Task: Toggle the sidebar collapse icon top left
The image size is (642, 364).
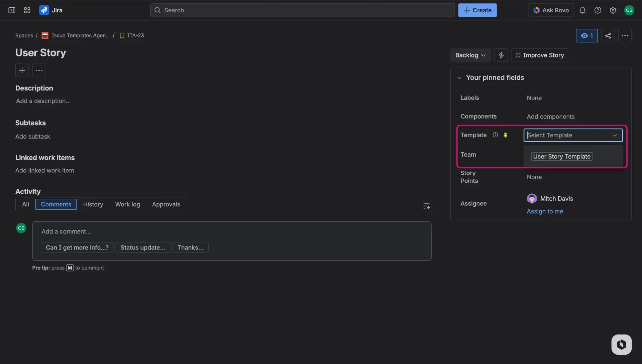Action: tap(11, 10)
